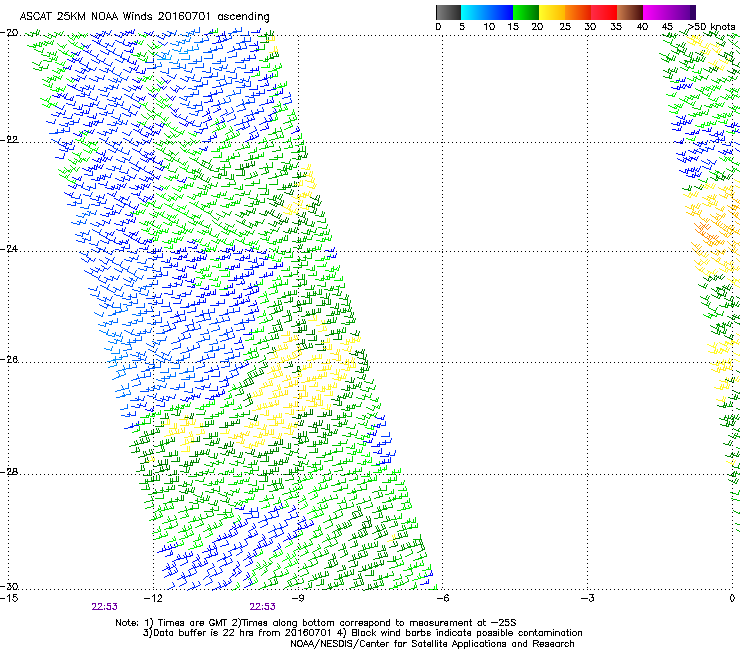740x650 pixels.
Task: Click the 22:53 time label near -12
Action: tap(104, 607)
